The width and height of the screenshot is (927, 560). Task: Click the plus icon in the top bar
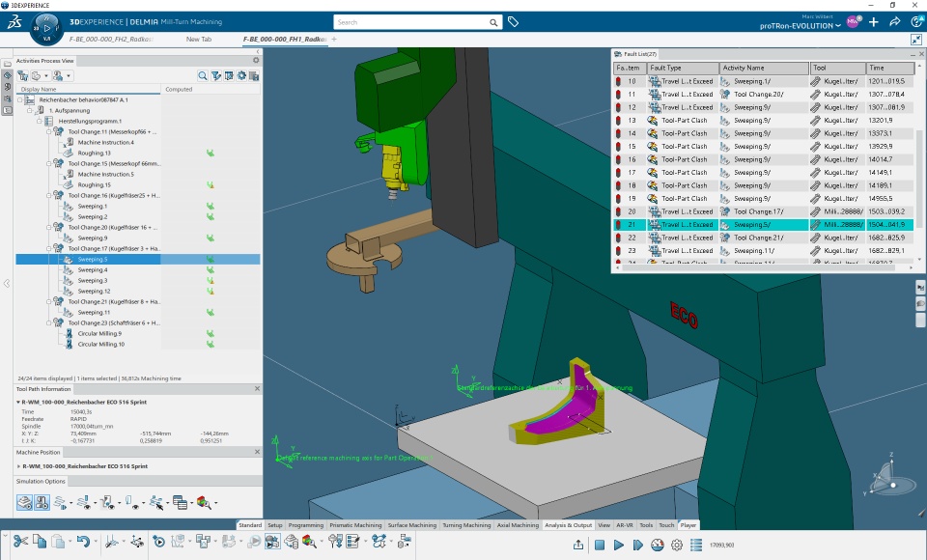[874, 22]
